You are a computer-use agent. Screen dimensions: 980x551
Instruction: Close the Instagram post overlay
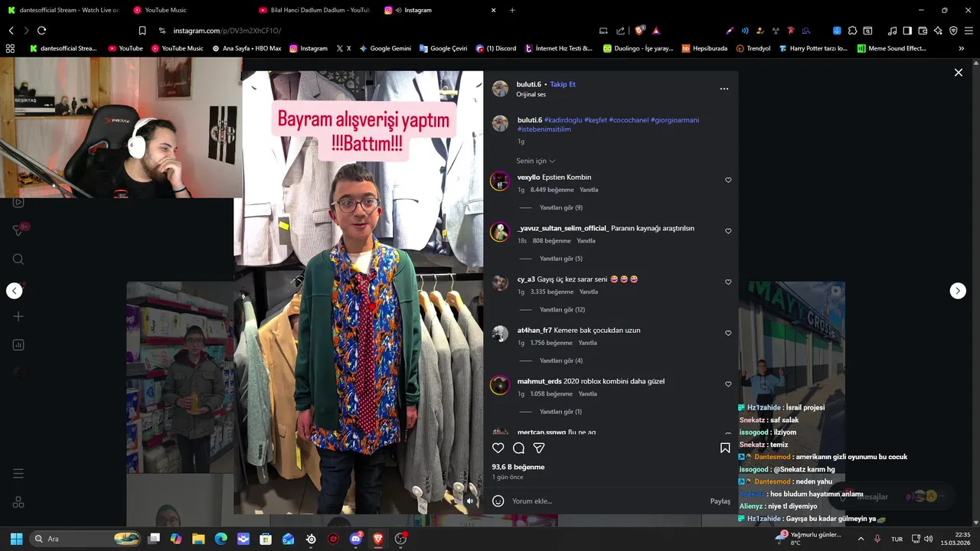[x=958, y=73]
